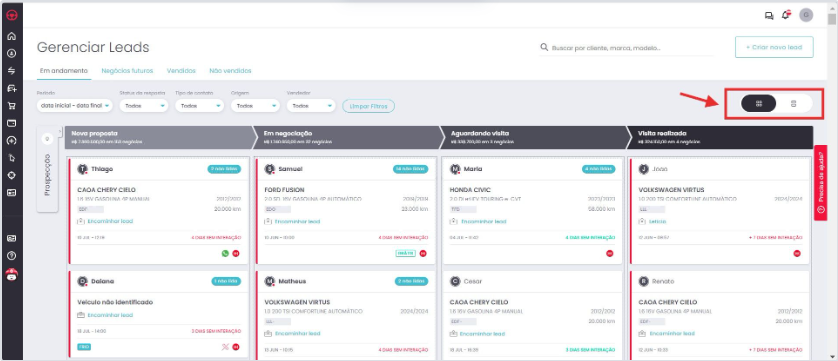Open the cursor pointer sidebar icon
This screenshot has width=838, height=361.
pos(11,158)
